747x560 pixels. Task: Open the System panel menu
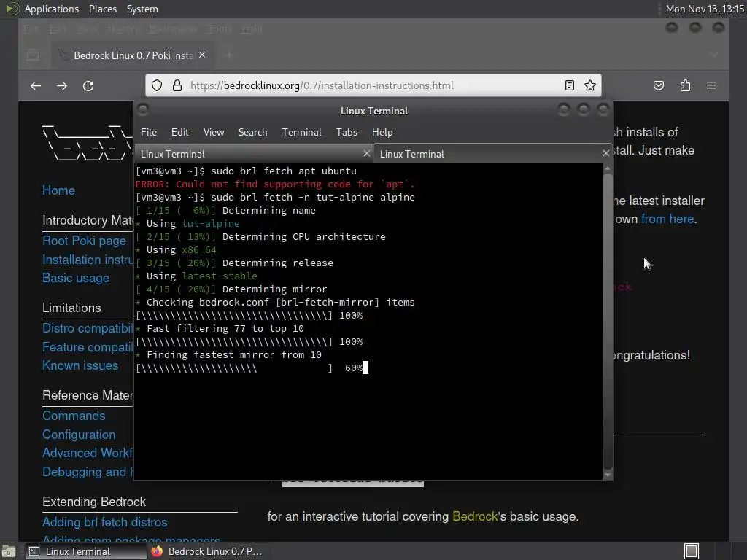(x=142, y=9)
